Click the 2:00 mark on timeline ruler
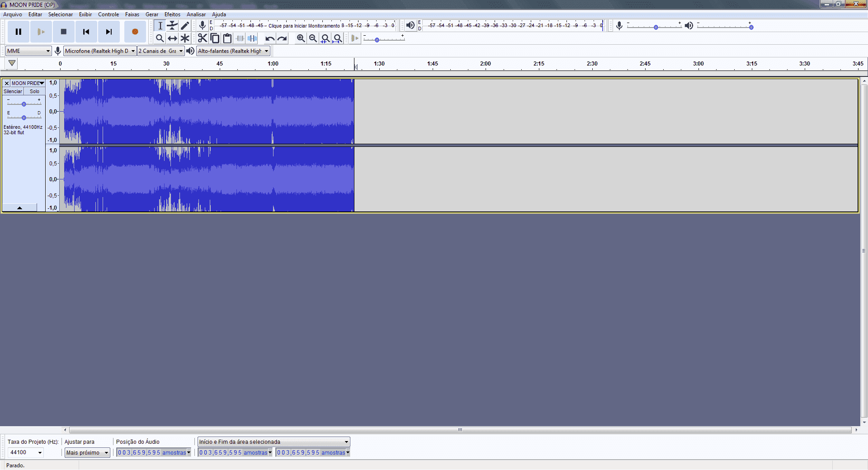The image size is (868, 470). [x=486, y=64]
